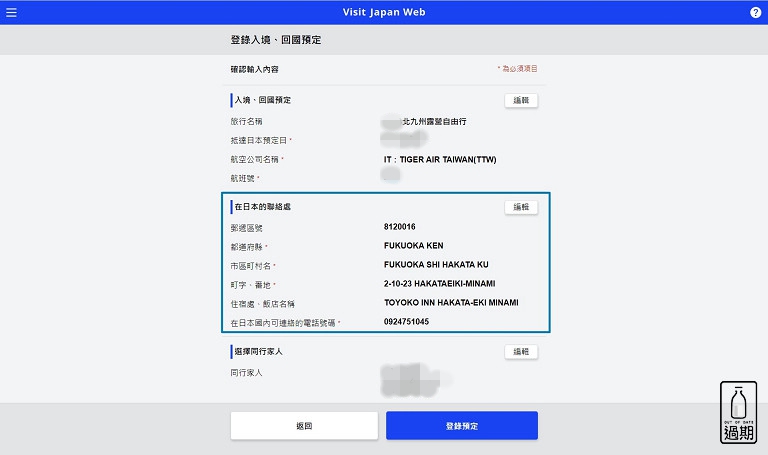Click the 航空公司名稱 label
Image resolution: width=768 pixels, height=455 pixels.
pos(255,160)
